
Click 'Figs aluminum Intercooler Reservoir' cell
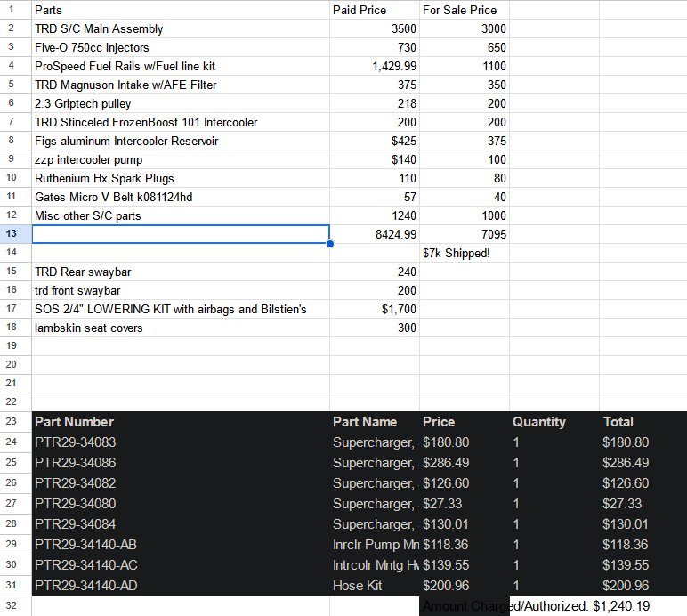[x=181, y=141]
